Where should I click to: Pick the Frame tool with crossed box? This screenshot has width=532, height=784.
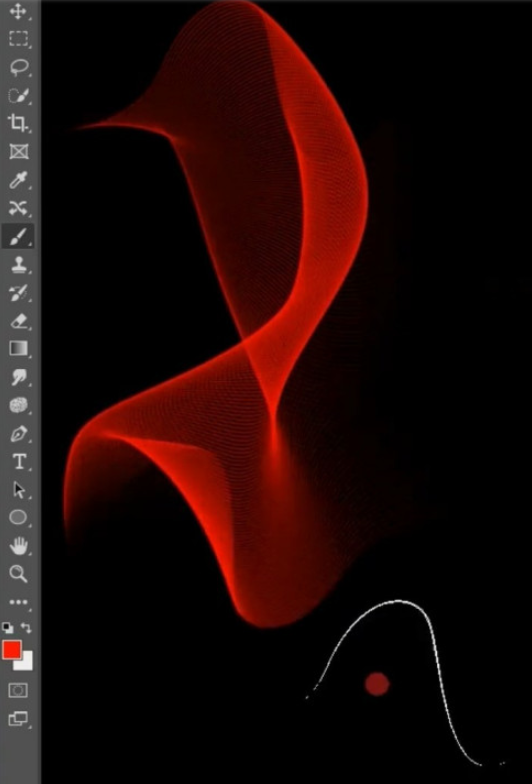18,151
